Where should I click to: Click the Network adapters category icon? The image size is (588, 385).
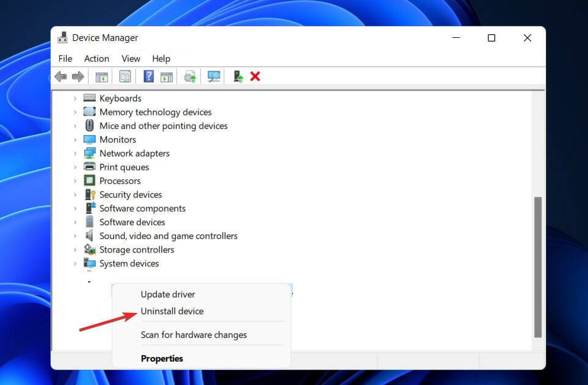[x=89, y=153]
